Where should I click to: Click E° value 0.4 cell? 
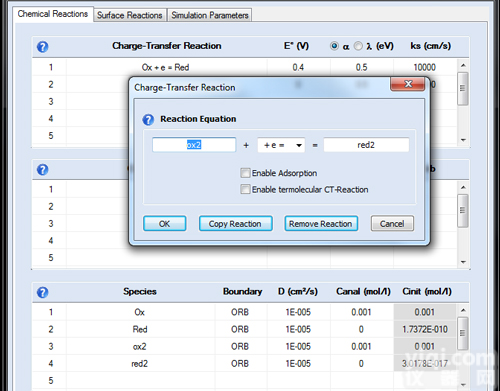298,67
